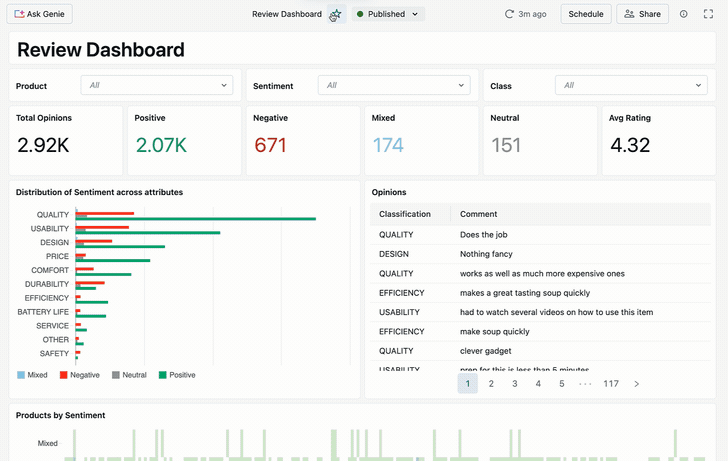This screenshot has width=728, height=461.
Task: Open the Schedule dialog
Action: click(585, 14)
